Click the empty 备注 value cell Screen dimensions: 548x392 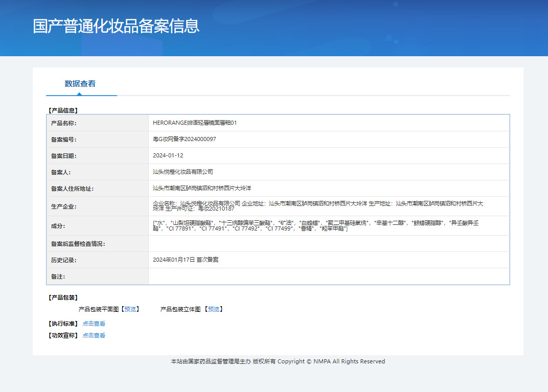pyautogui.click(x=329, y=276)
